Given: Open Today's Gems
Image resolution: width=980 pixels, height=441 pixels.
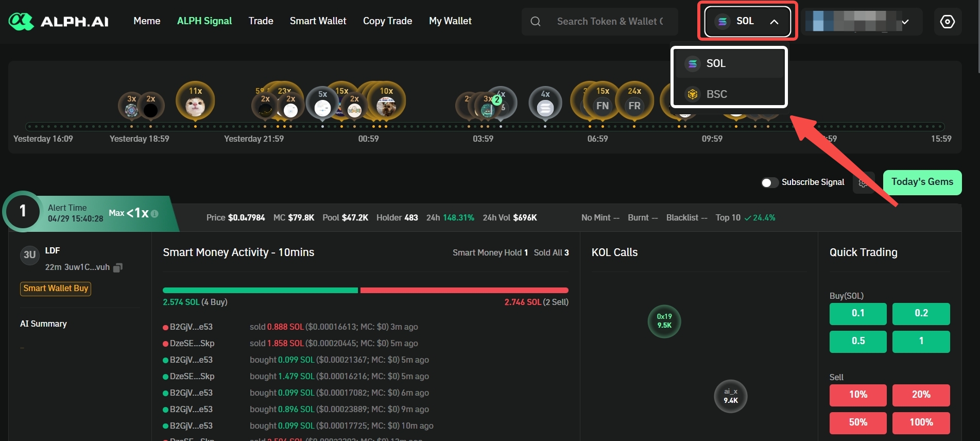Looking at the screenshot, I should pyautogui.click(x=922, y=182).
